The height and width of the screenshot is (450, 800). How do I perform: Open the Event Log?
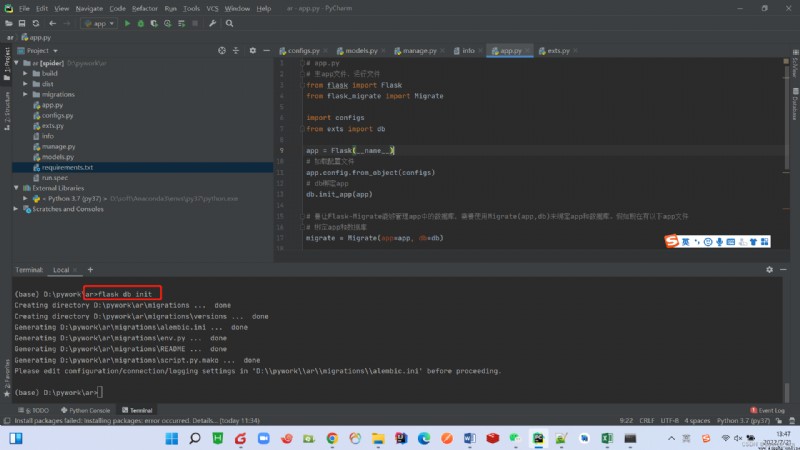(x=767, y=410)
